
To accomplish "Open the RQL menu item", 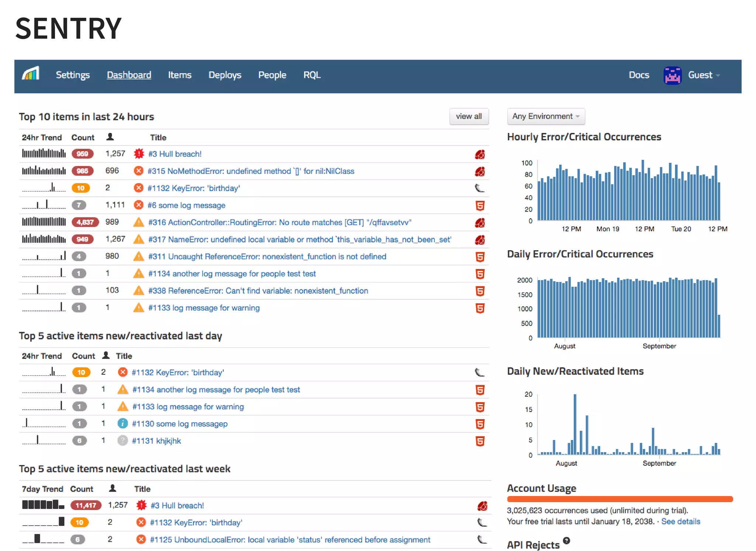I will pyautogui.click(x=312, y=75).
